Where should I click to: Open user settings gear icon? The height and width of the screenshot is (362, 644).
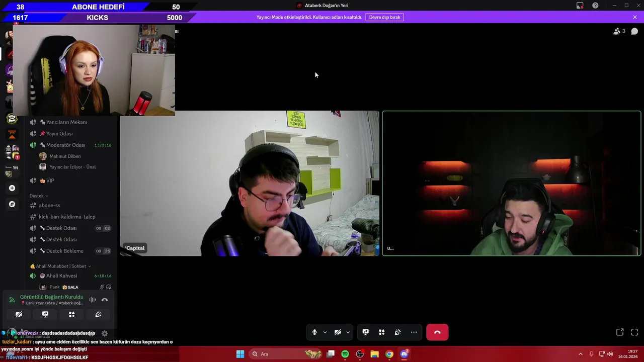[x=105, y=333]
